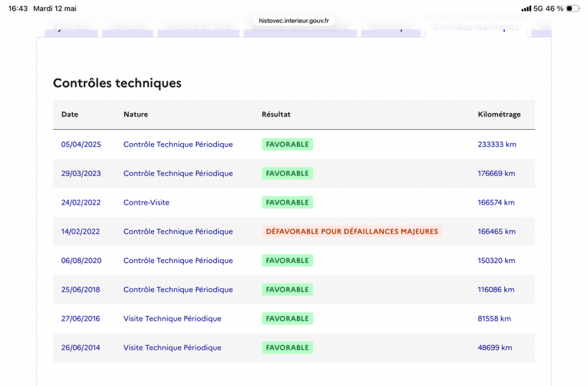The image size is (588, 386).
Task: Select mileage 81558 km
Action: pyautogui.click(x=494, y=318)
